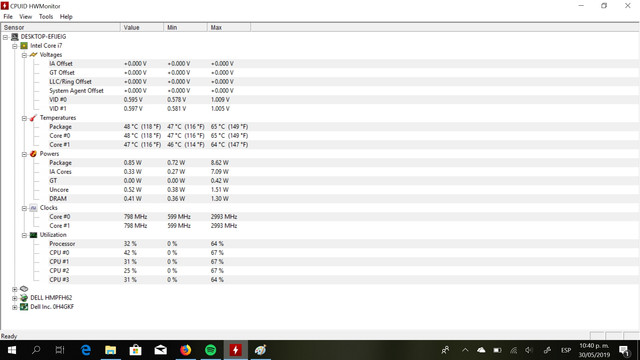Expand the unnamed hard drive node
640x360 pixels.
tap(15, 289)
